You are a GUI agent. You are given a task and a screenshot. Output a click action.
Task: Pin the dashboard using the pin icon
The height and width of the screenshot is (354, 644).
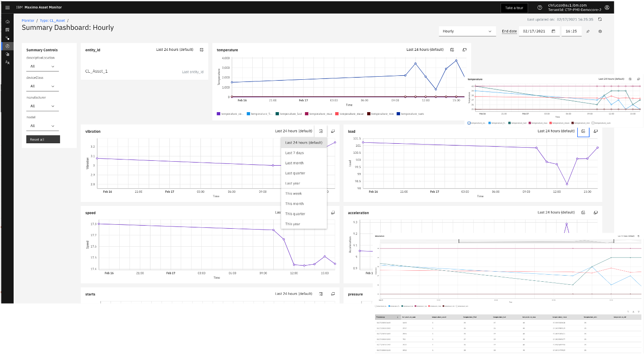coord(588,31)
